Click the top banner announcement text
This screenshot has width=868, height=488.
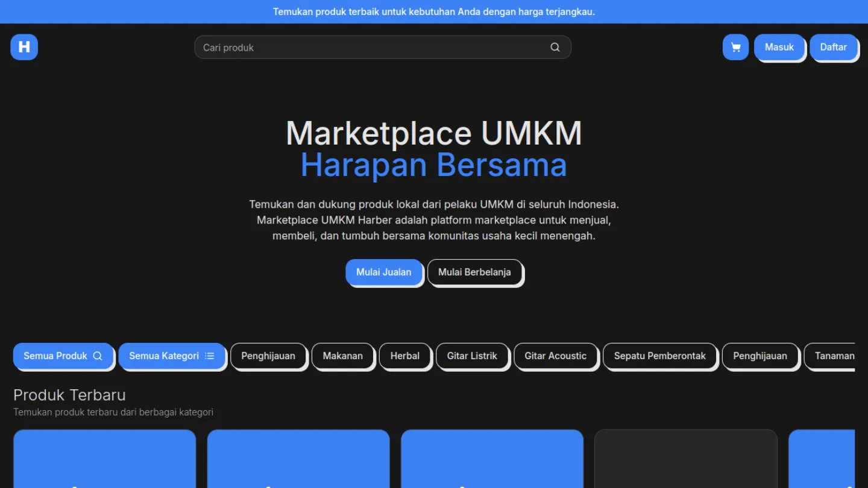click(x=434, y=12)
